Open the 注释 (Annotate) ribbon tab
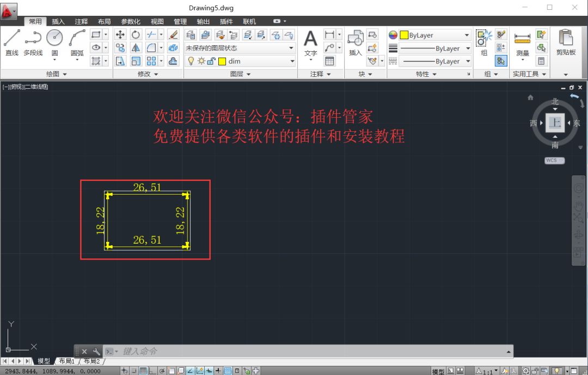588x375 pixels. (x=81, y=21)
